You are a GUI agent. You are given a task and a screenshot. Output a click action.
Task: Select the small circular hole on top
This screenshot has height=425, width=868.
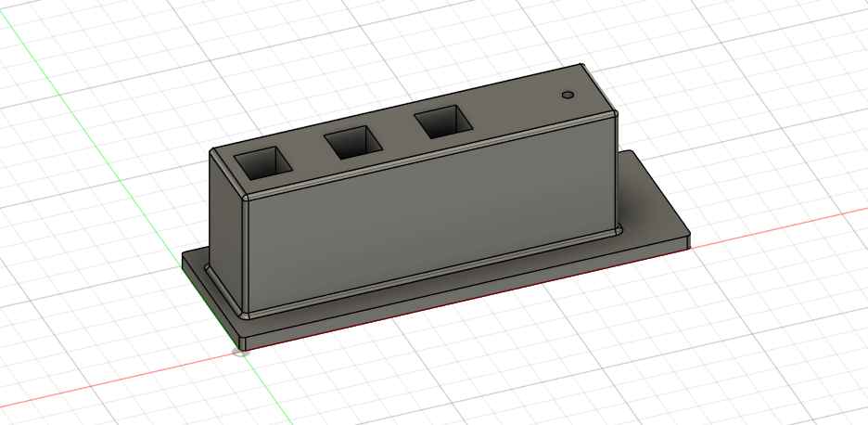[x=567, y=95]
